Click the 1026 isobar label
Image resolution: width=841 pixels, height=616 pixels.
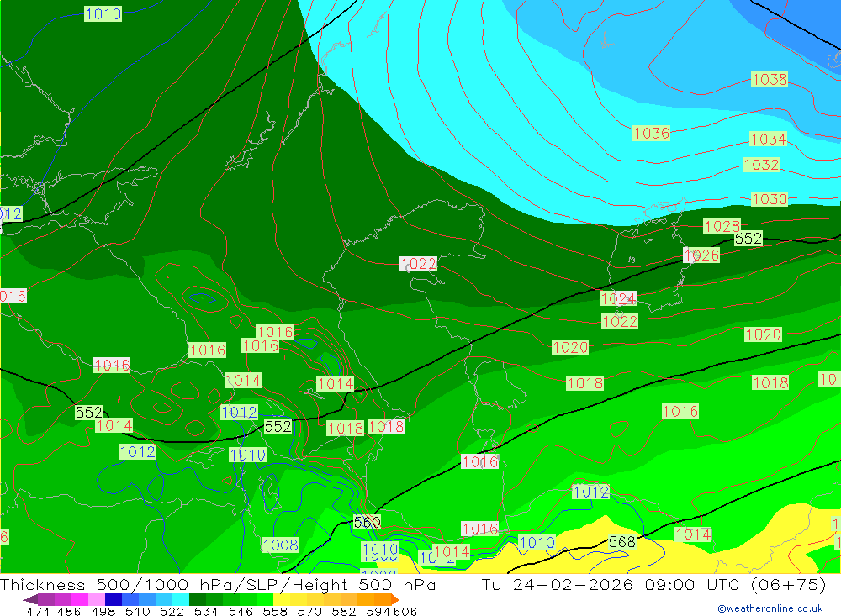tap(701, 255)
